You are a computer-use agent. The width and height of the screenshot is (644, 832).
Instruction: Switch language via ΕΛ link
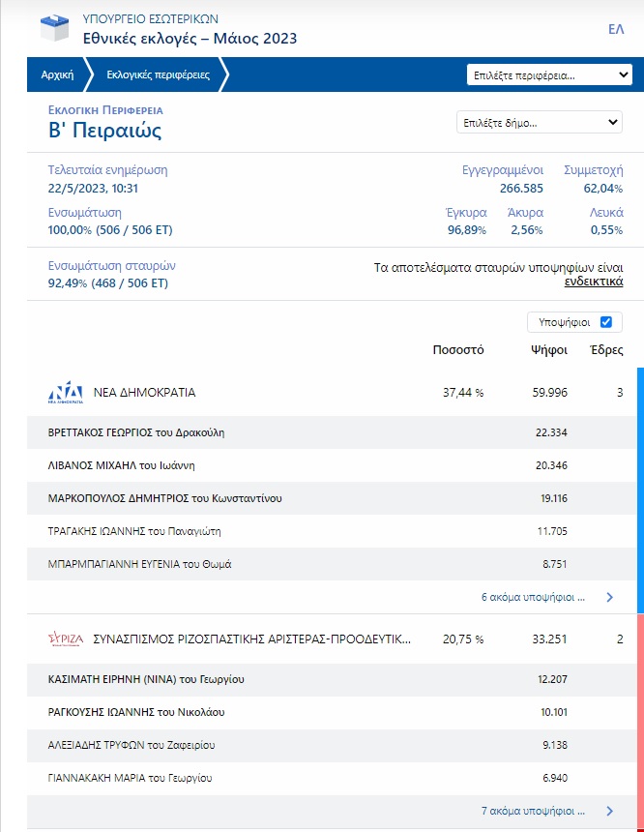(615, 29)
